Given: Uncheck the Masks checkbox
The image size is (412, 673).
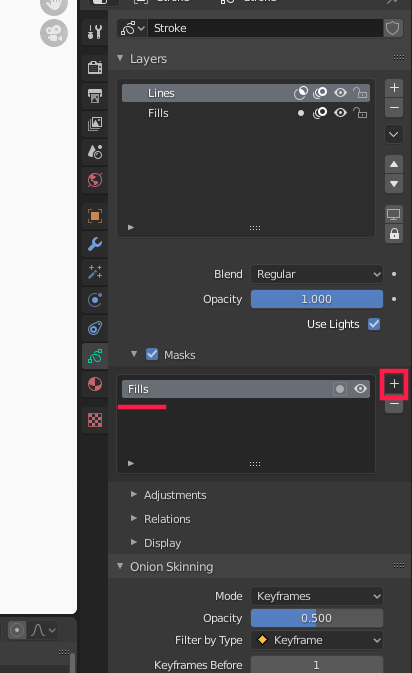Looking at the screenshot, I should point(152,355).
